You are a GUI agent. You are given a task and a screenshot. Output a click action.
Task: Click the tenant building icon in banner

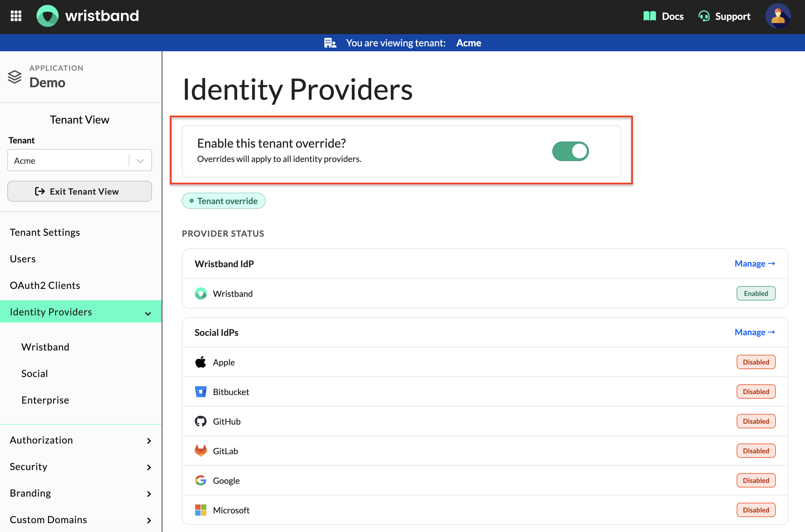[330, 43]
